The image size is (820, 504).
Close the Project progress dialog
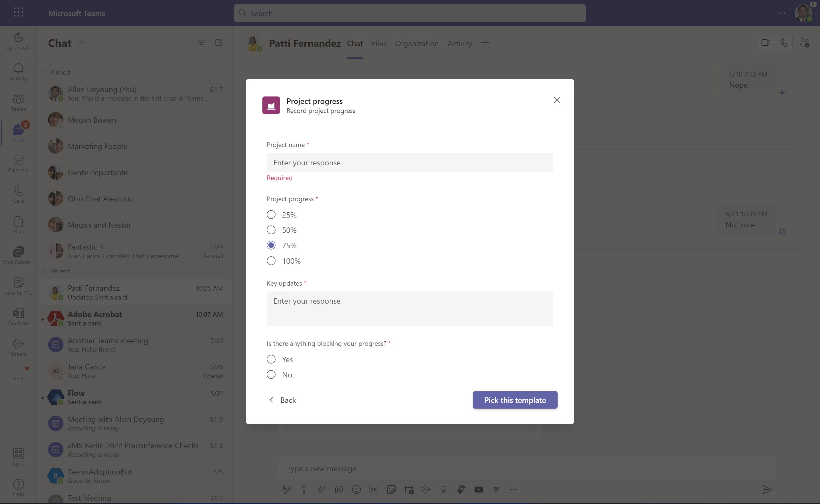tap(557, 100)
